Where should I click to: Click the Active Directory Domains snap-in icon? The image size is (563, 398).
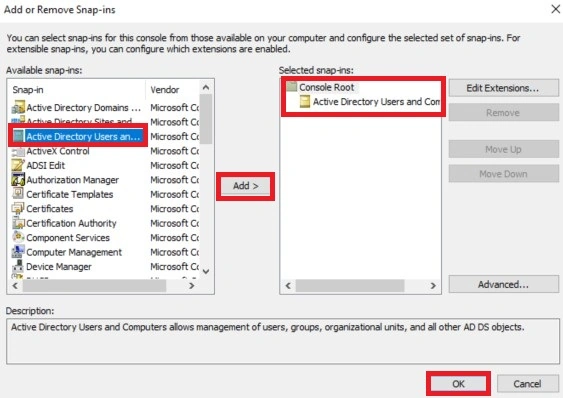point(18,107)
